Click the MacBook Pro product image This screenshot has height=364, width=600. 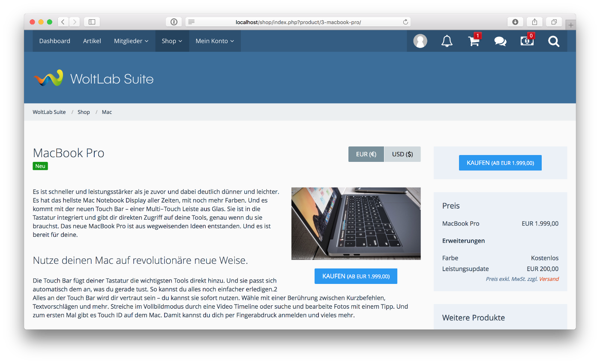coord(356,224)
